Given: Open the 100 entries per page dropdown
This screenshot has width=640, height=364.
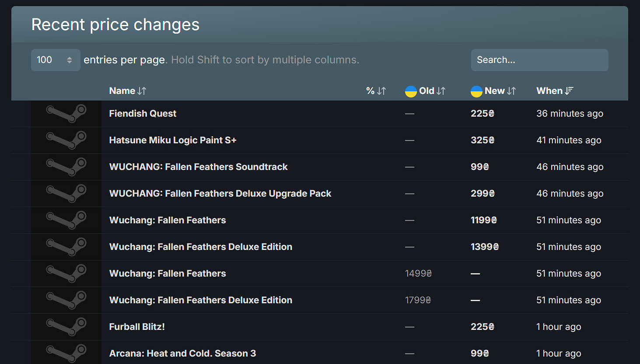Looking at the screenshot, I should [x=55, y=60].
